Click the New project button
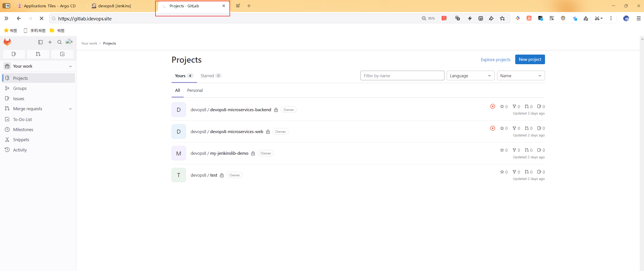644x271 pixels. [x=530, y=59]
